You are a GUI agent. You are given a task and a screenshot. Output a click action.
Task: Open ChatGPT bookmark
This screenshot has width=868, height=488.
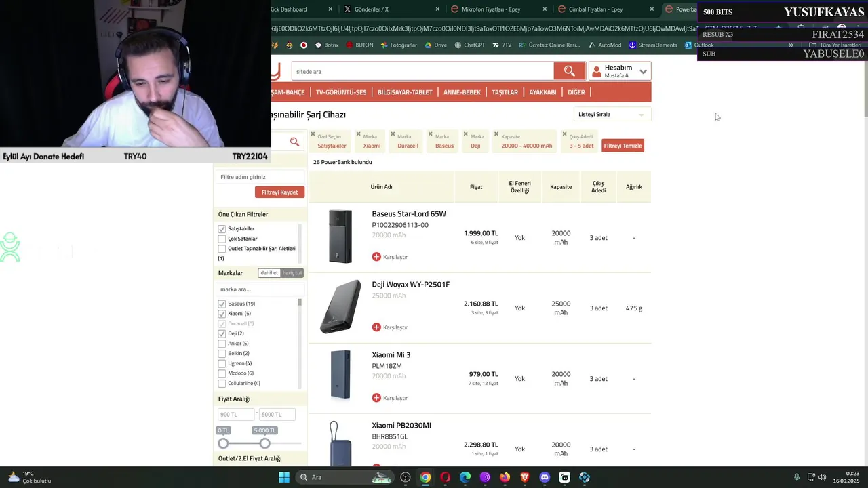469,45
